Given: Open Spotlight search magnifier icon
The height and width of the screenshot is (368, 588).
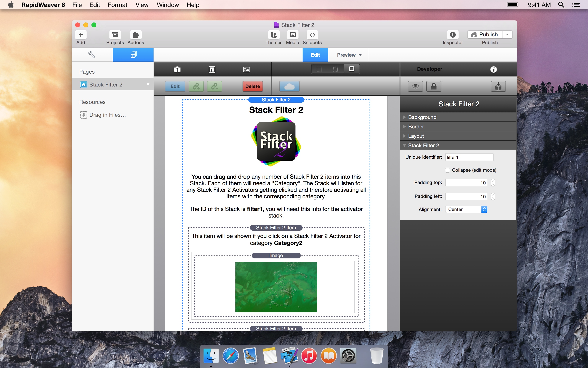Looking at the screenshot, I should pyautogui.click(x=561, y=5).
